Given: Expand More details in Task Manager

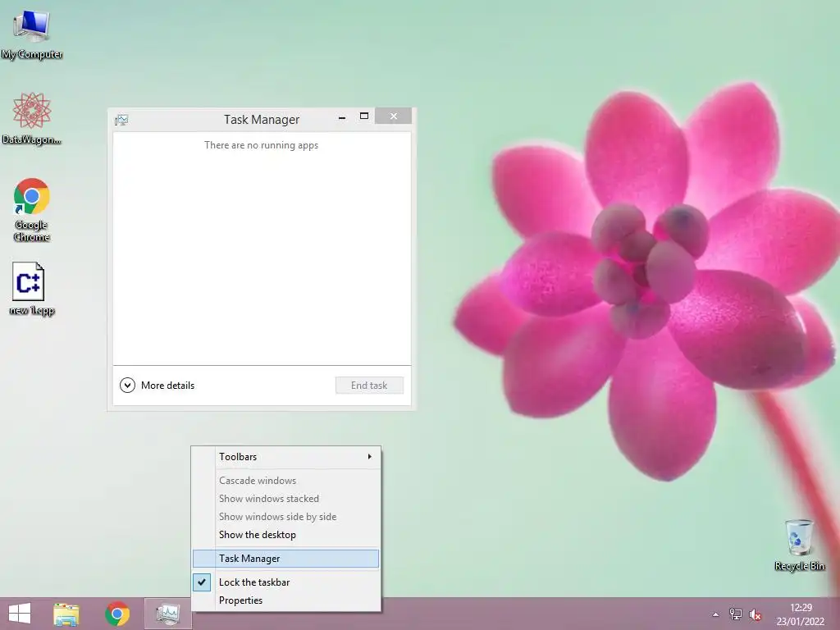Looking at the screenshot, I should 157,386.
